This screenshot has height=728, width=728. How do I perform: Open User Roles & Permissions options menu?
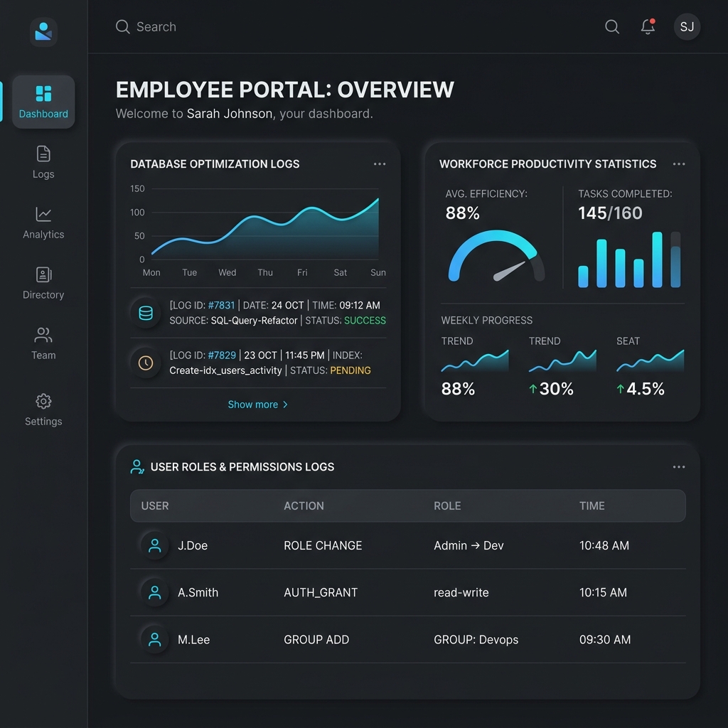679,467
